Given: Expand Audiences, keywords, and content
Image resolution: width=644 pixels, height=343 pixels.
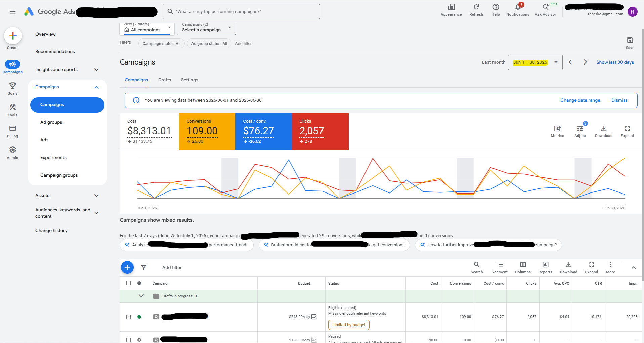Looking at the screenshot, I should click(96, 213).
